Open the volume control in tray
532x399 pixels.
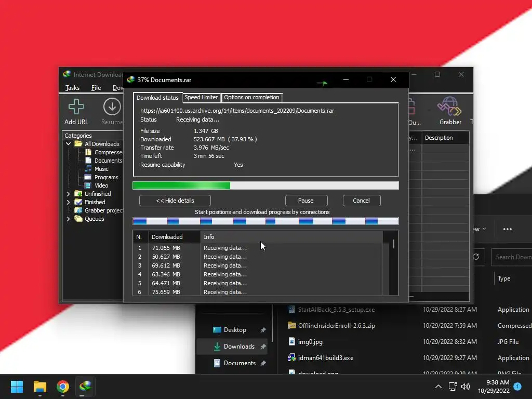pos(465,387)
